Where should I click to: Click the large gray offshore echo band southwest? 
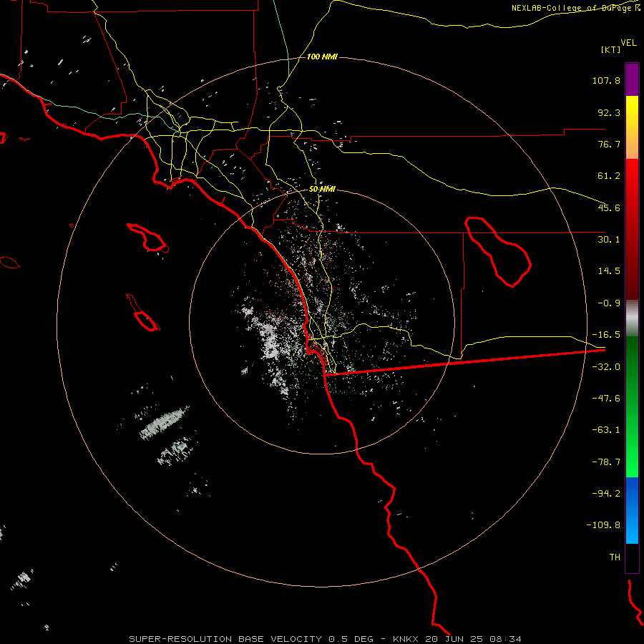coord(163,424)
